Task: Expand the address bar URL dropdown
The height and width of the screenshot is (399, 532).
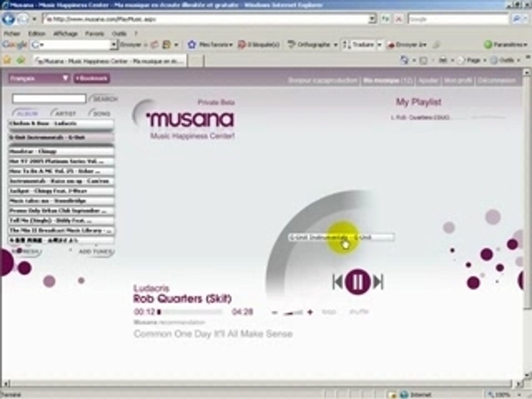Action: (372, 19)
